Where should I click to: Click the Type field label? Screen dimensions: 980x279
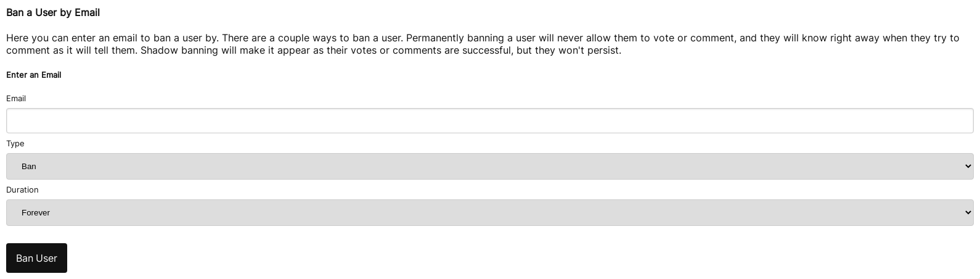coord(15,143)
